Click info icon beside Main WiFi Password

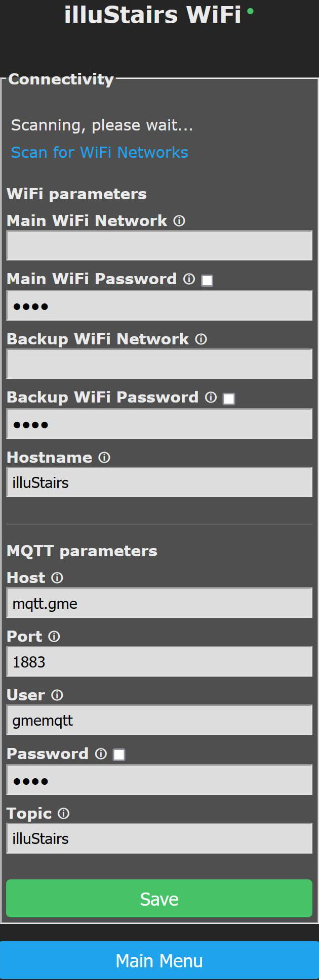click(189, 279)
